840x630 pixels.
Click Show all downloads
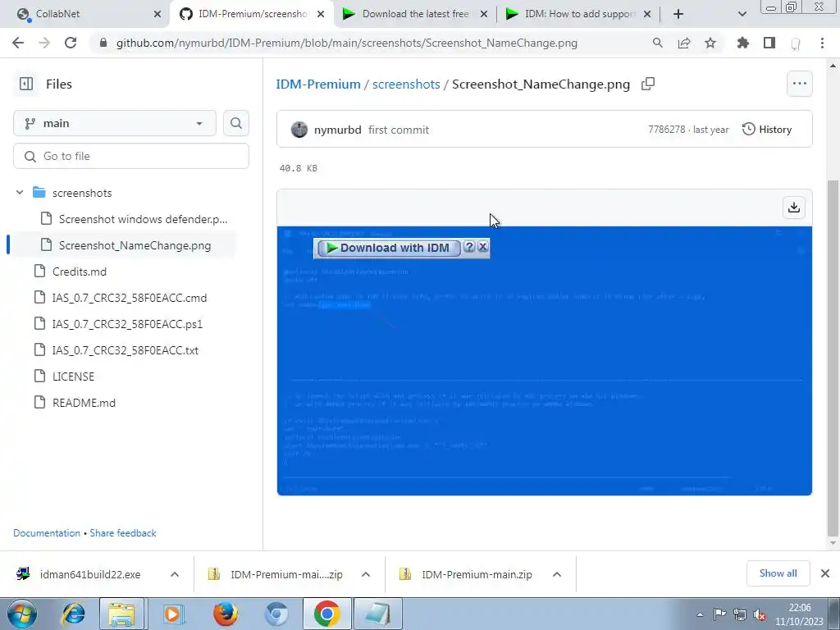point(778,573)
